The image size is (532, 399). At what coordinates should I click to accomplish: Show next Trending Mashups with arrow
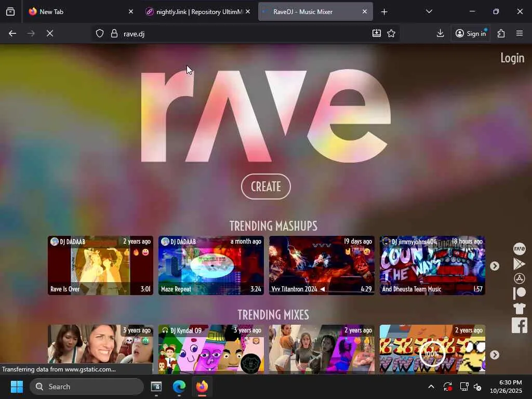(x=495, y=266)
